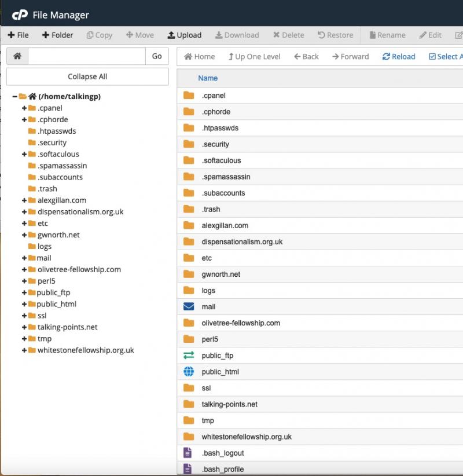Click the Reload icon in the navigation bar
Image resolution: width=463 pixels, height=476 pixels.
coord(386,57)
